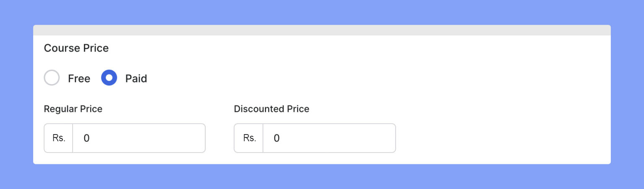This screenshot has height=189, width=644.
Task: Click the "Regular Price" field label
Action: pos(73,109)
